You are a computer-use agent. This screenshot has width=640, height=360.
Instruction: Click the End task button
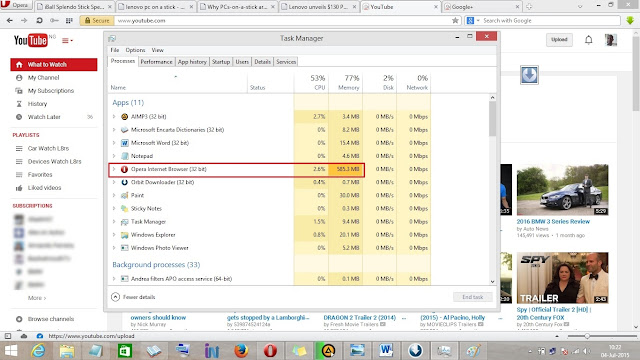tap(472, 297)
